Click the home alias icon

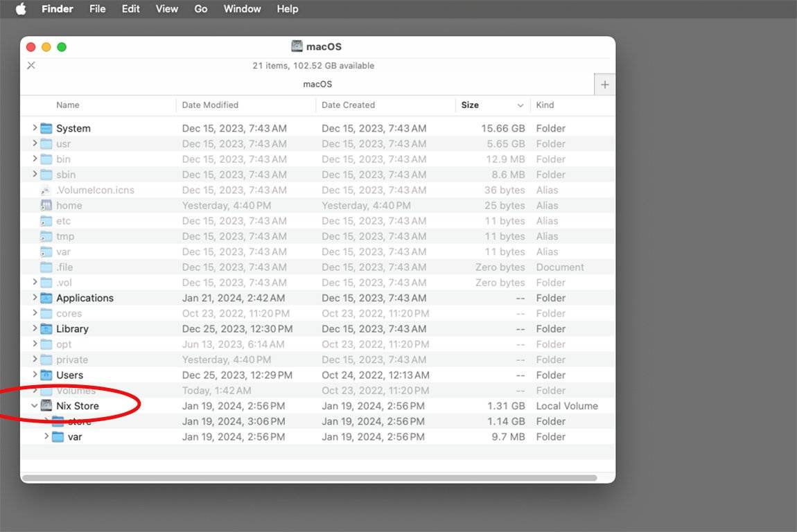[46, 206]
